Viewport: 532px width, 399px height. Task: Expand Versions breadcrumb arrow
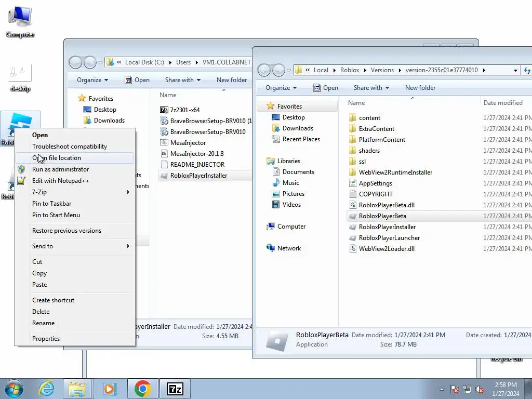tap(400, 70)
